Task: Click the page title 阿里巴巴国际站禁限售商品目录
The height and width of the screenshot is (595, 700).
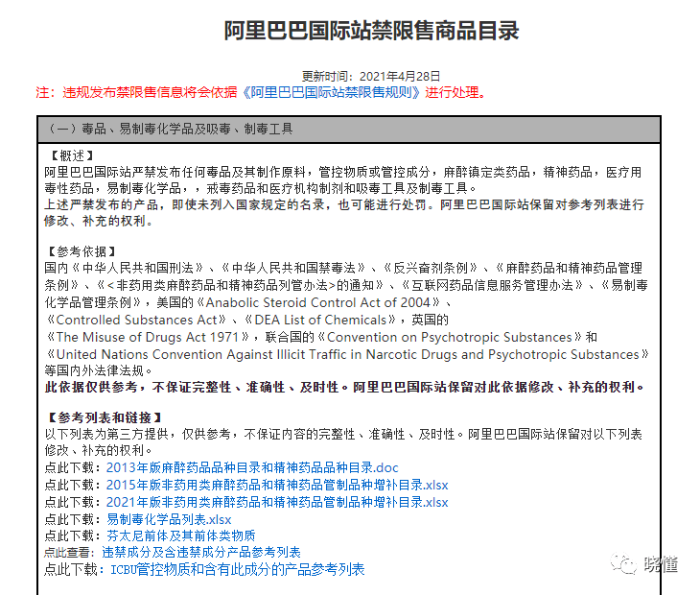Action: click(371, 31)
